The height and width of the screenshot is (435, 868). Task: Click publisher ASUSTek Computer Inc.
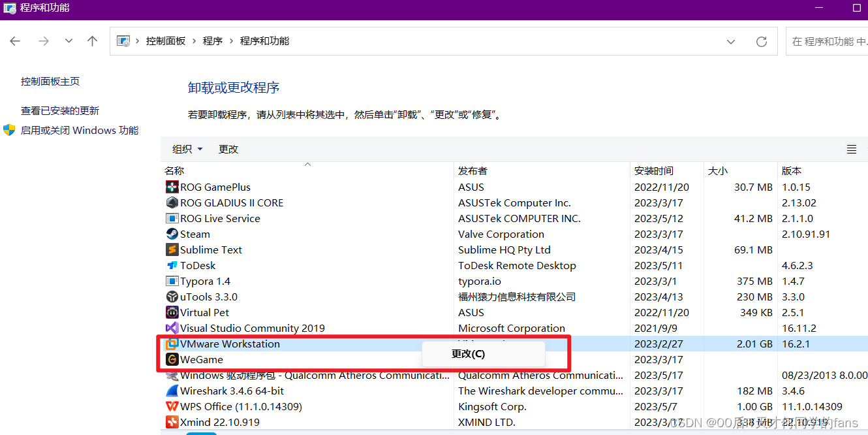pos(514,202)
